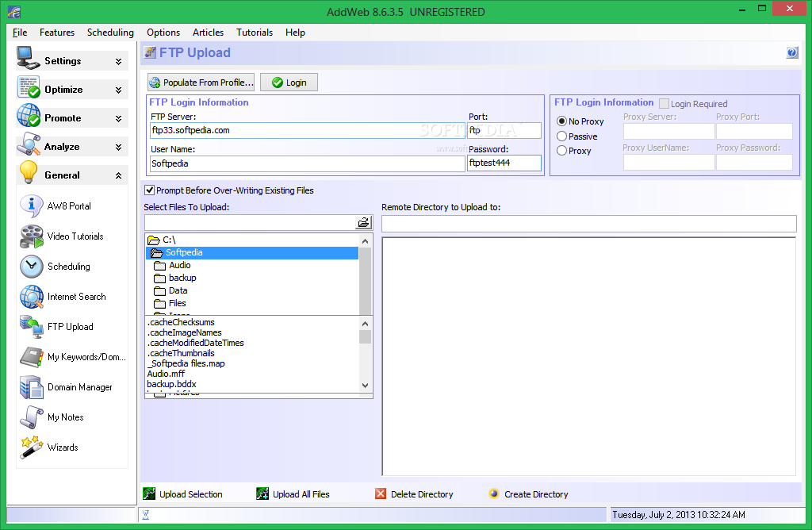Image resolution: width=812 pixels, height=530 pixels.
Task: Collapse the General section chevron
Action: (x=119, y=175)
